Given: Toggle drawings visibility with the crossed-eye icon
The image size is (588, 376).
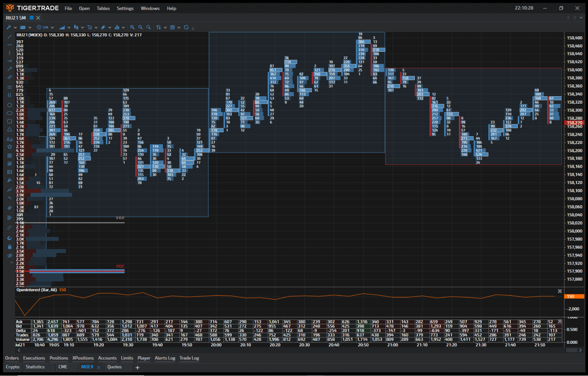Looking at the screenshot, I should click(9, 255).
